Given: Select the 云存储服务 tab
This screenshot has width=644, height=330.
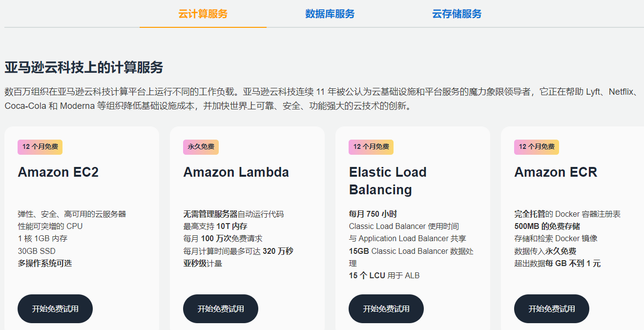Looking at the screenshot, I should click(457, 14).
